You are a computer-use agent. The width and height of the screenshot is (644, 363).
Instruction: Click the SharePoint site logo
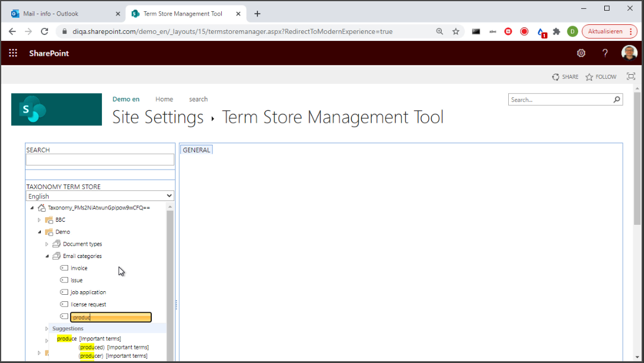[x=48, y=109]
